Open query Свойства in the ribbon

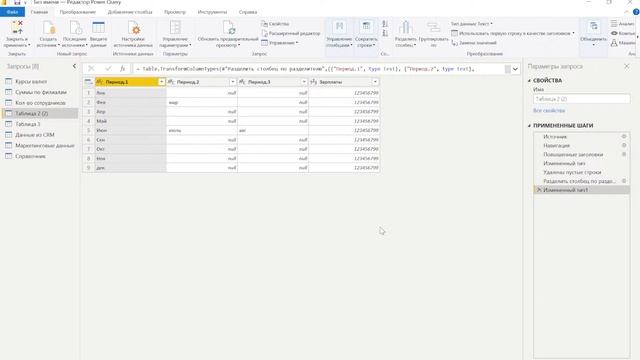pos(275,24)
